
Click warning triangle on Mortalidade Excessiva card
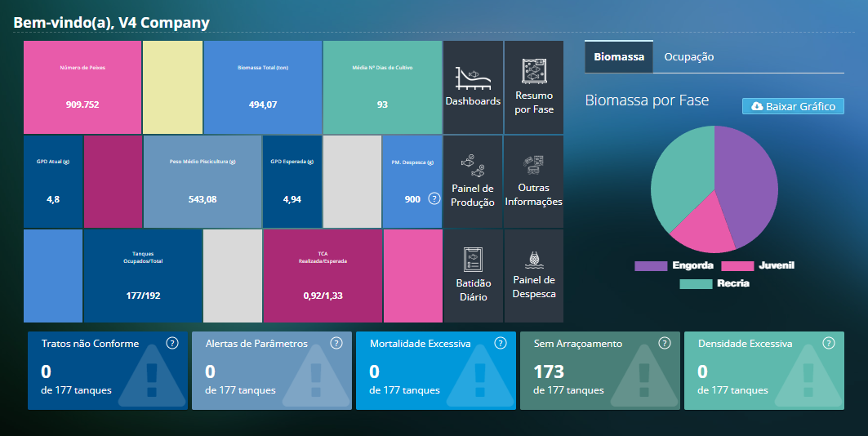(480, 376)
